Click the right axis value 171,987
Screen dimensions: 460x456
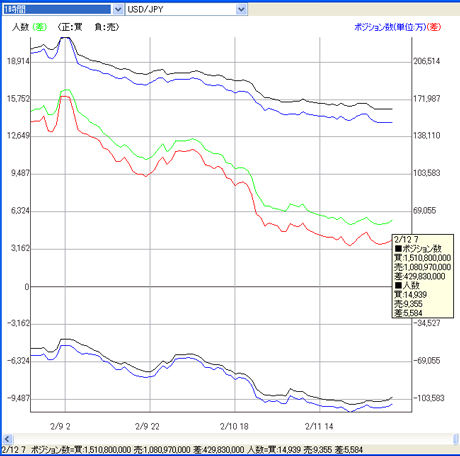tap(427, 99)
